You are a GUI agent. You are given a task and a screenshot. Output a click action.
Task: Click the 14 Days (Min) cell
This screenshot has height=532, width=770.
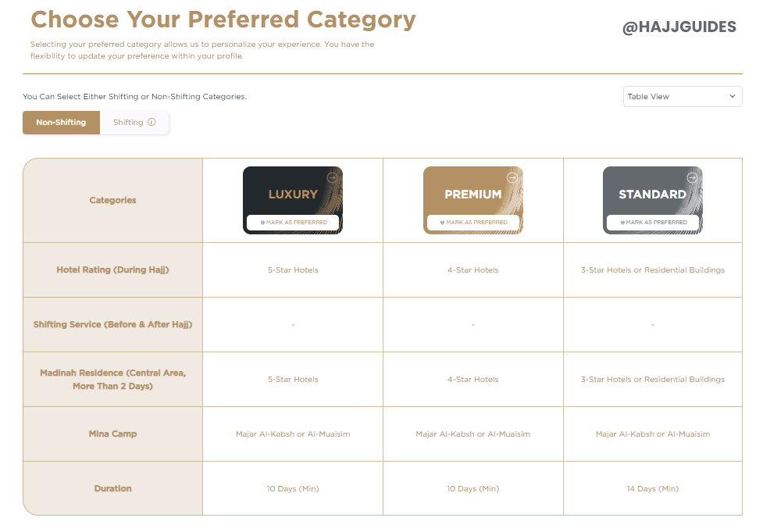[x=653, y=489]
